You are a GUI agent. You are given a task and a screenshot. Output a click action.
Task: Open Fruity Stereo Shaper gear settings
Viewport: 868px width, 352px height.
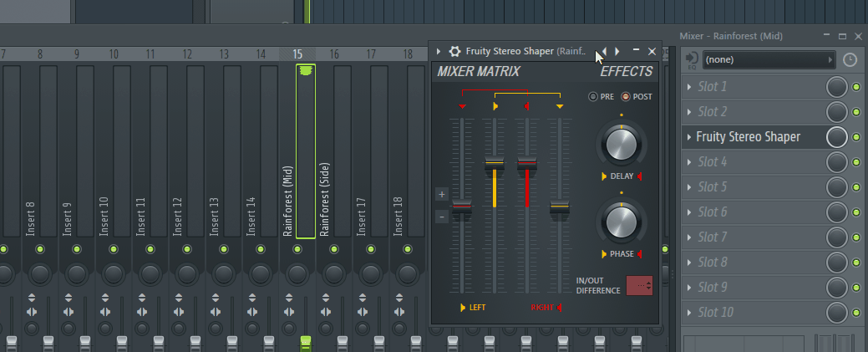454,52
